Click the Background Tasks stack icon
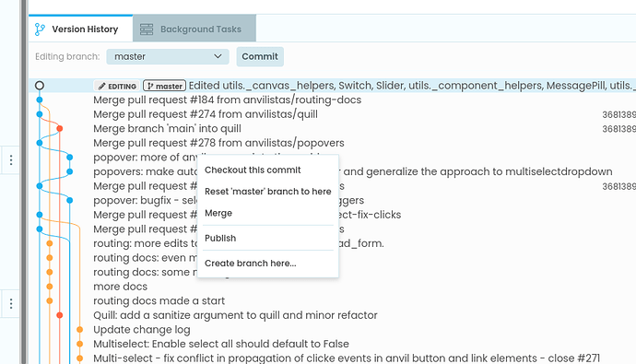This screenshot has width=636, height=364. (x=147, y=29)
